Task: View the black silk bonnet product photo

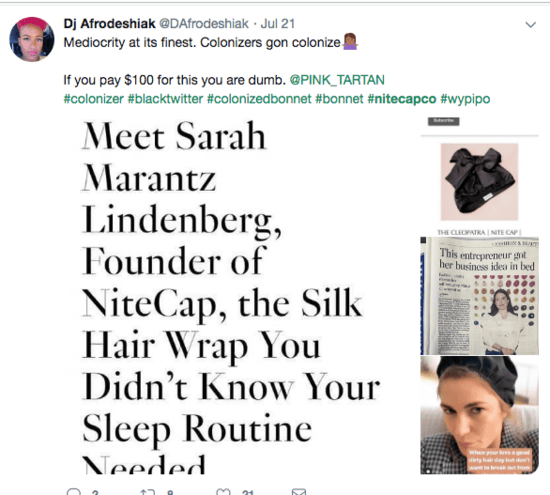Action: [x=479, y=182]
